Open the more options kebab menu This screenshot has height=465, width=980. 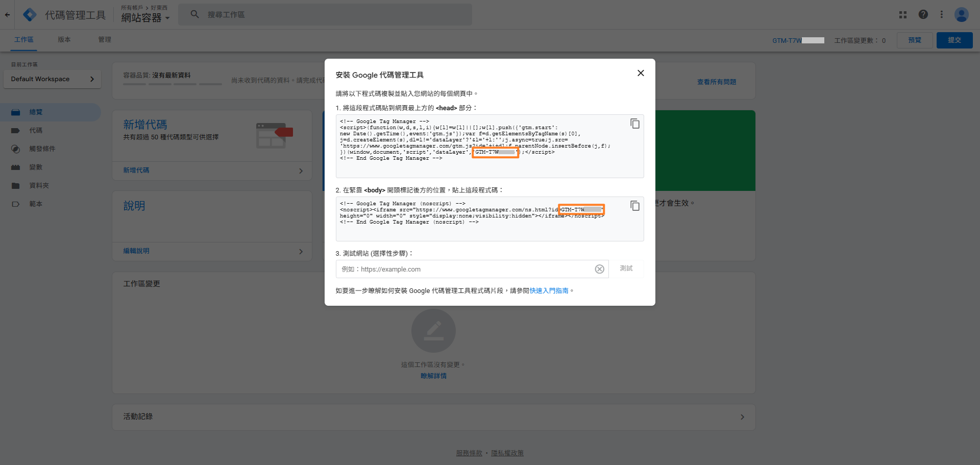[x=942, y=14]
